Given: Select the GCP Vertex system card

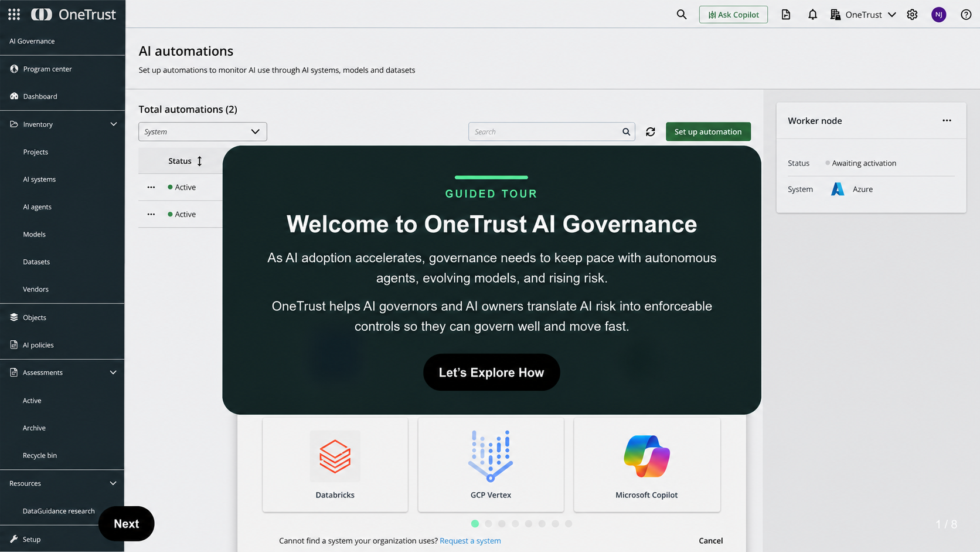Looking at the screenshot, I should 491,465.
